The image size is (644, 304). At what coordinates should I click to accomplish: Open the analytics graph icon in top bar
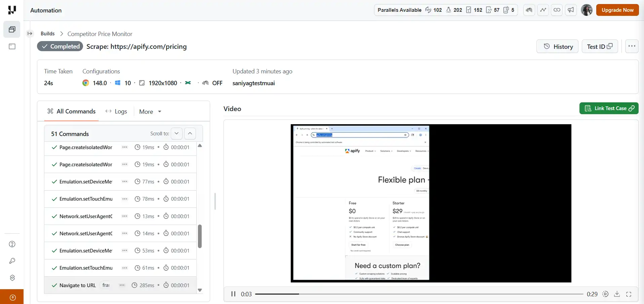point(543,10)
